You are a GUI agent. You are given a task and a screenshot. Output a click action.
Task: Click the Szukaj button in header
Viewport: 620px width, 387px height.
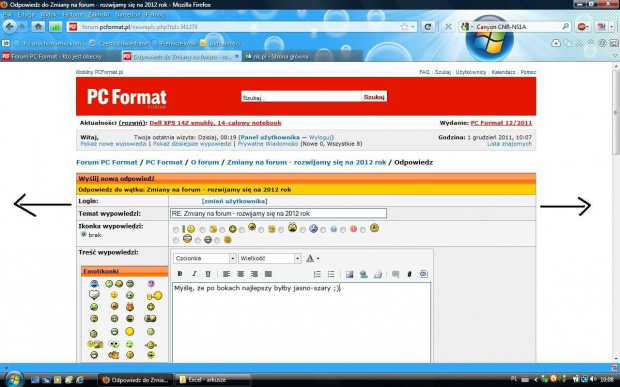[x=374, y=96]
